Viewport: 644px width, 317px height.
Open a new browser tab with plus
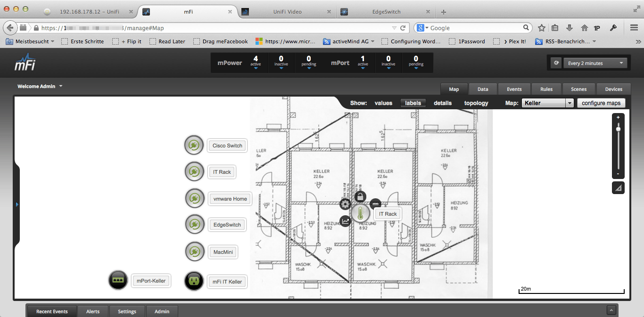coord(443,12)
